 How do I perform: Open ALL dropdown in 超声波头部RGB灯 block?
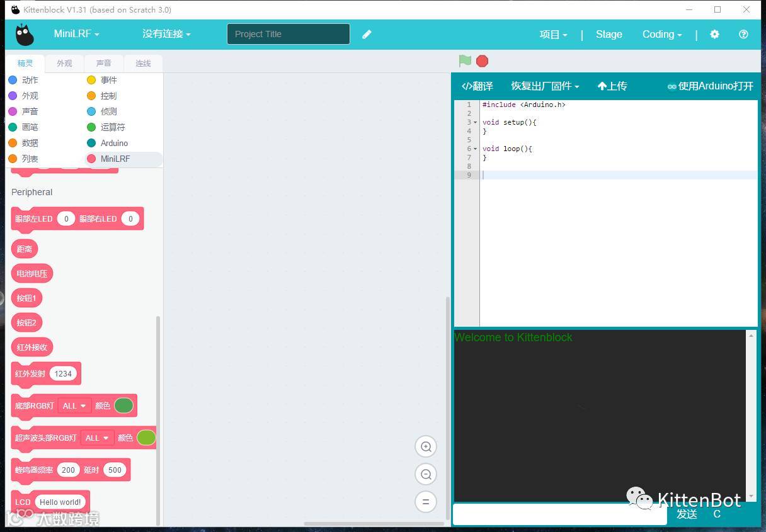pyautogui.click(x=97, y=438)
